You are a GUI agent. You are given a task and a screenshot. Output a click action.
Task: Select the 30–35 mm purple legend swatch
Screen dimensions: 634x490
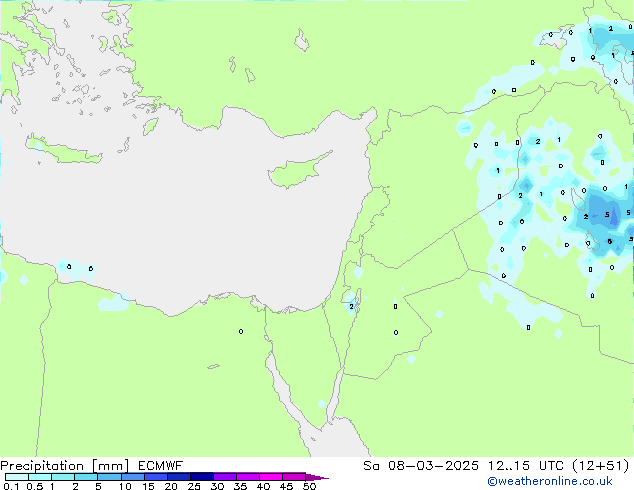[225, 477]
